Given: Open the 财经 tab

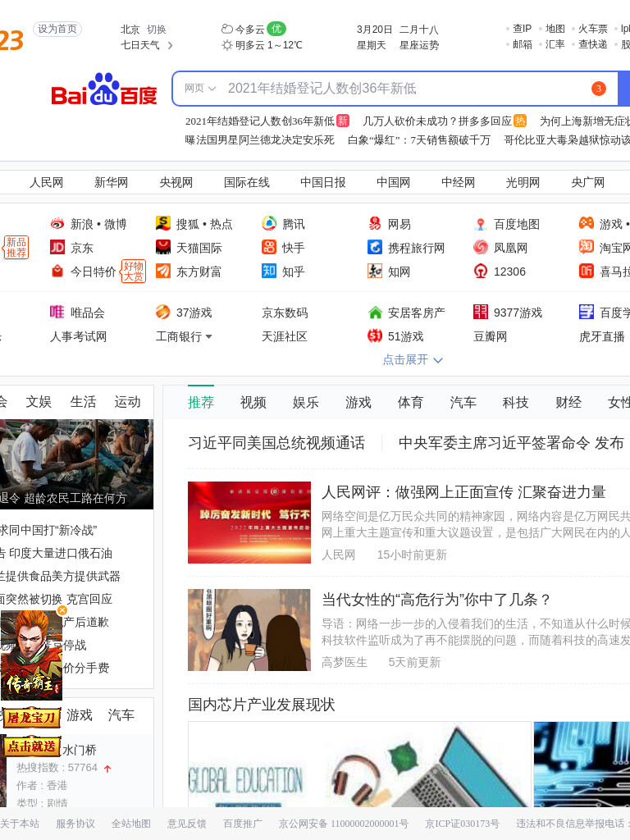Looking at the screenshot, I should [x=568, y=402].
